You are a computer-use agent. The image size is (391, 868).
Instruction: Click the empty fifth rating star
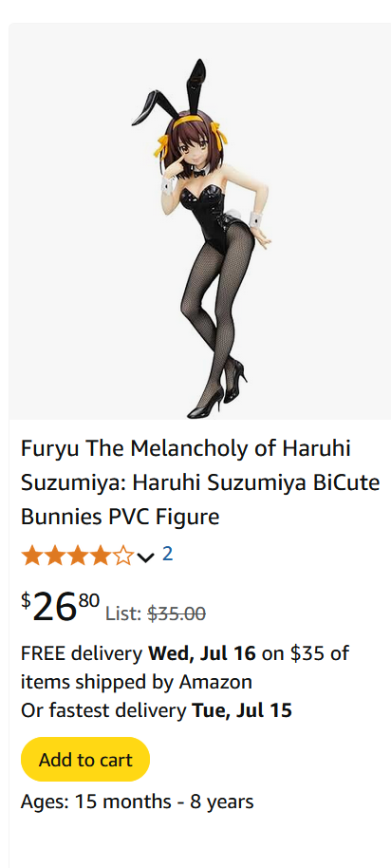123,556
